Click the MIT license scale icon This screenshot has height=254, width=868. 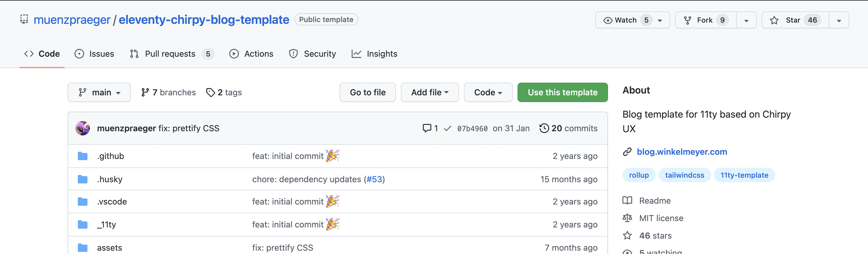pos(627,218)
